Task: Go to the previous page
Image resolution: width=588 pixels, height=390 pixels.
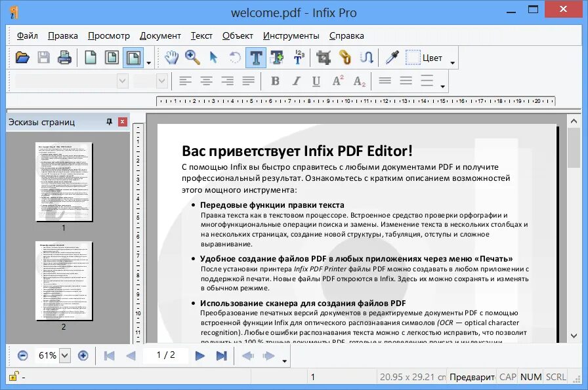Action: point(131,355)
